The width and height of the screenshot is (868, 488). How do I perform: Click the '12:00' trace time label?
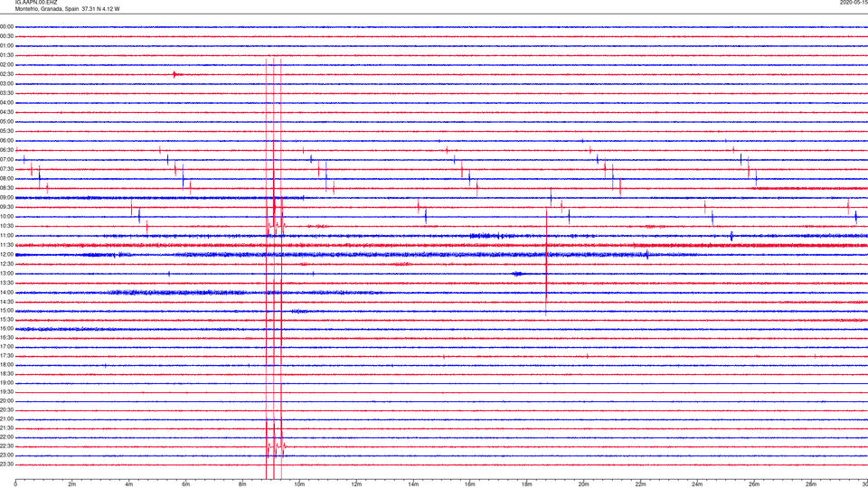pos(6,255)
